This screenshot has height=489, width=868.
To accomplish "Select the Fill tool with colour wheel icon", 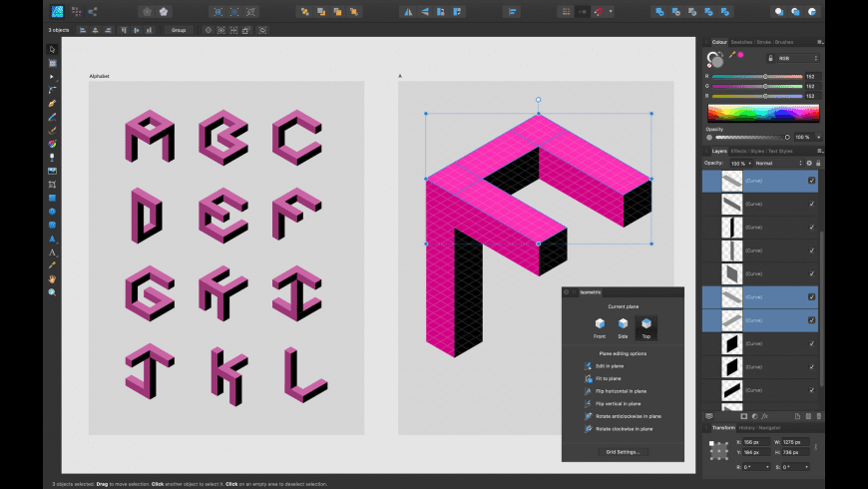I will tap(52, 144).
